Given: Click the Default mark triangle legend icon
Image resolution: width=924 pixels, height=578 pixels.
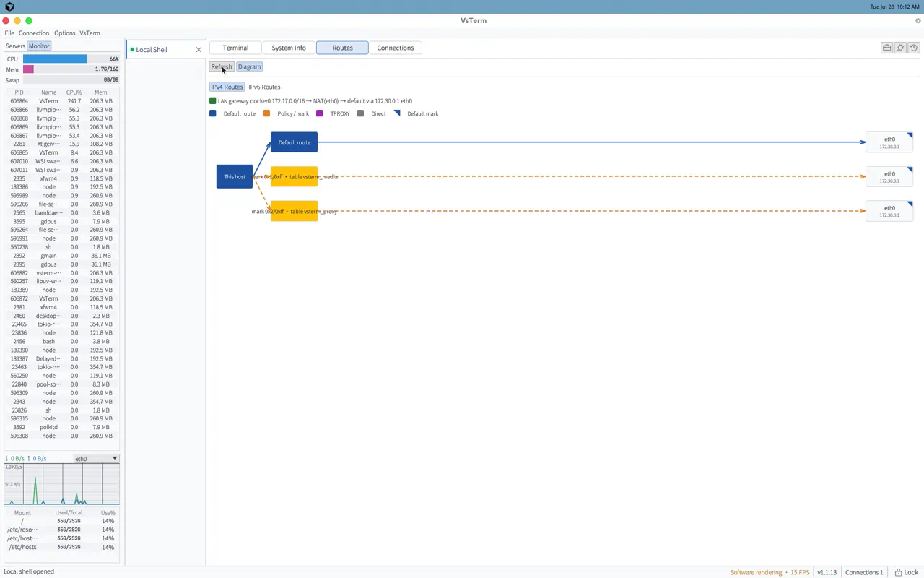Looking at the screenshot, I should point(397,113).
